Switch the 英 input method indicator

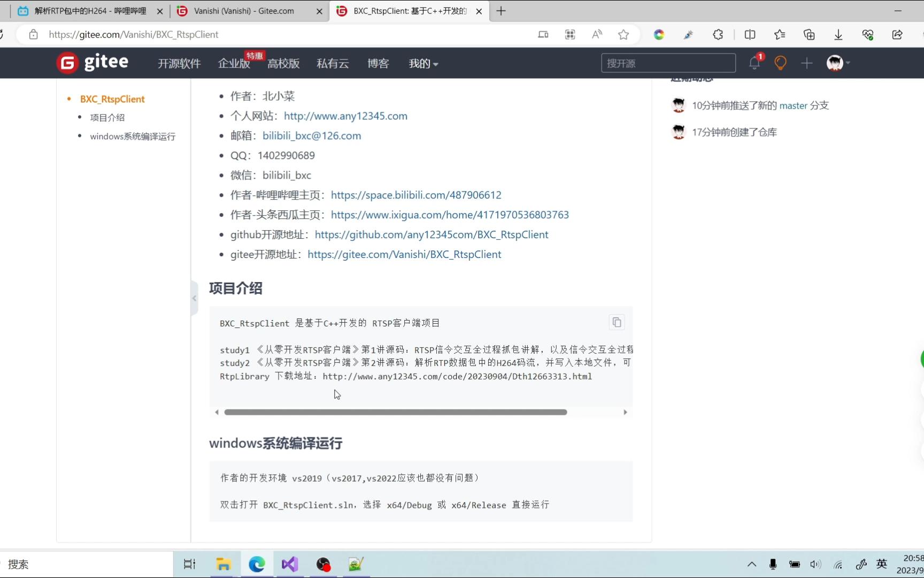(882, 564)
